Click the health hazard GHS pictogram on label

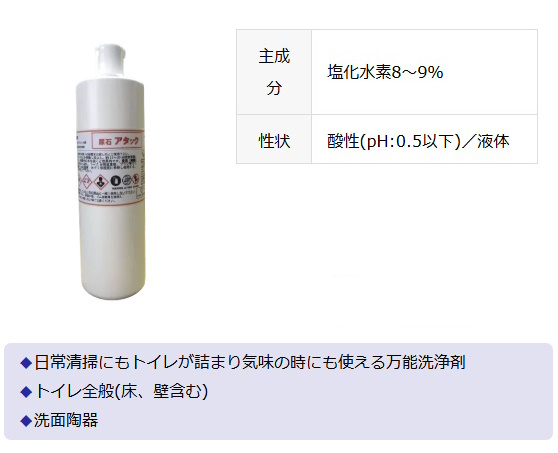click(101, 182)
